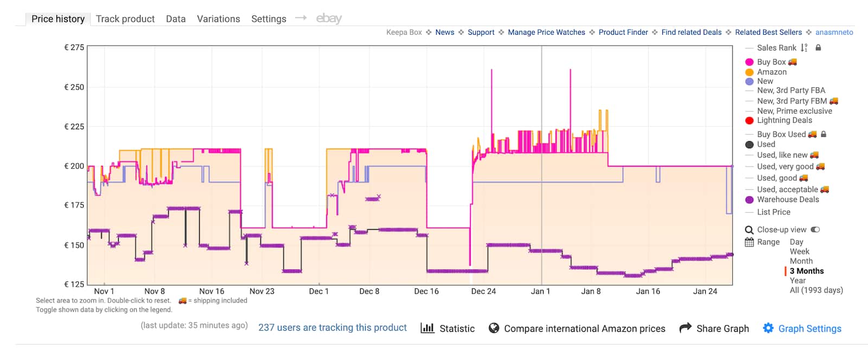
Task: Open the Variations tab
Action: [218, 19]
